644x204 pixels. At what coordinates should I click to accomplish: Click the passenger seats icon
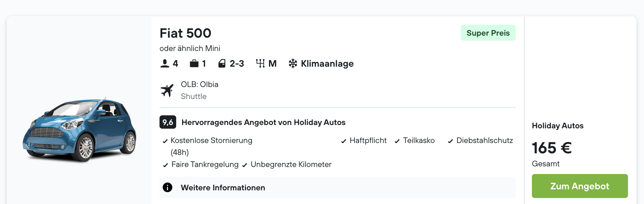click(x=165, y=64)
